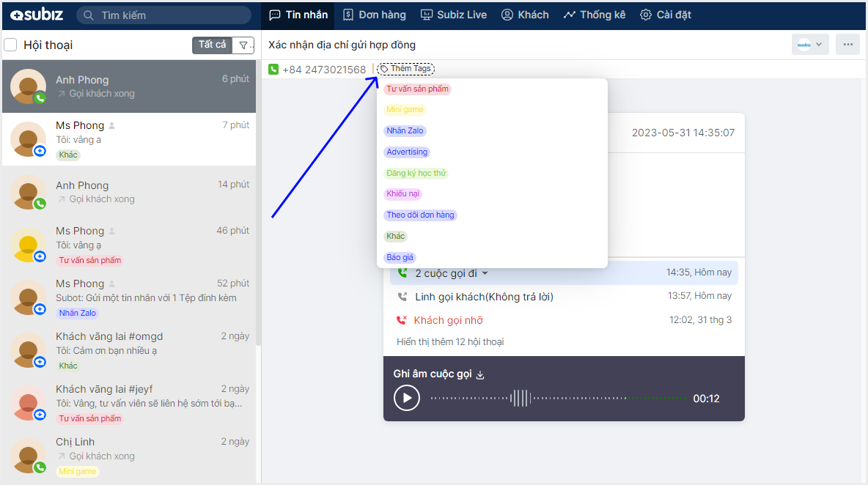Select the Tư vấn sản phẩm tag in dropdown
868x485 pixels.
417,89
